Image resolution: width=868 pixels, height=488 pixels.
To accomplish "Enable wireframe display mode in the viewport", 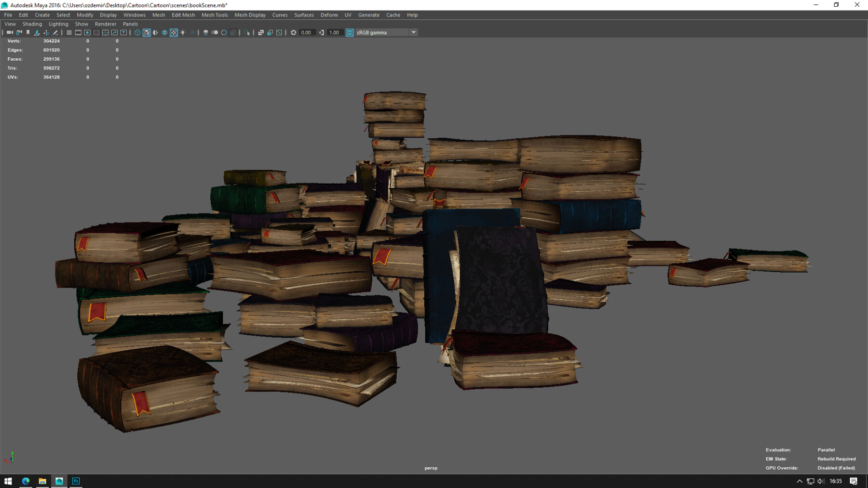I will (137, 33).
